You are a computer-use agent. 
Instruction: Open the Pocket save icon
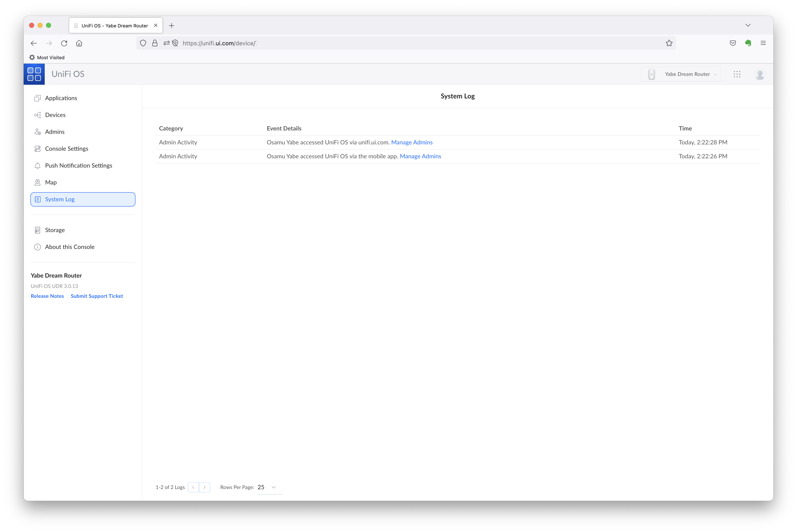tap(733, 43)
